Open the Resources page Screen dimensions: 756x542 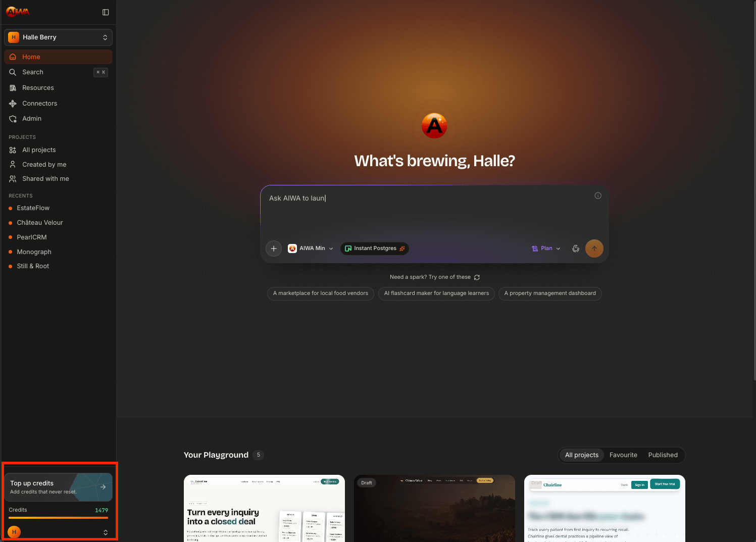click(58, 88)
